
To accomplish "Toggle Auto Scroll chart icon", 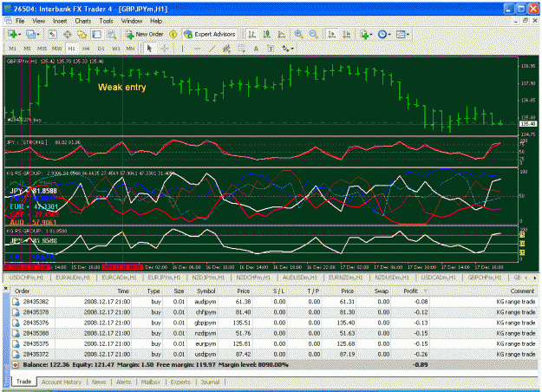I will [331, 34].
